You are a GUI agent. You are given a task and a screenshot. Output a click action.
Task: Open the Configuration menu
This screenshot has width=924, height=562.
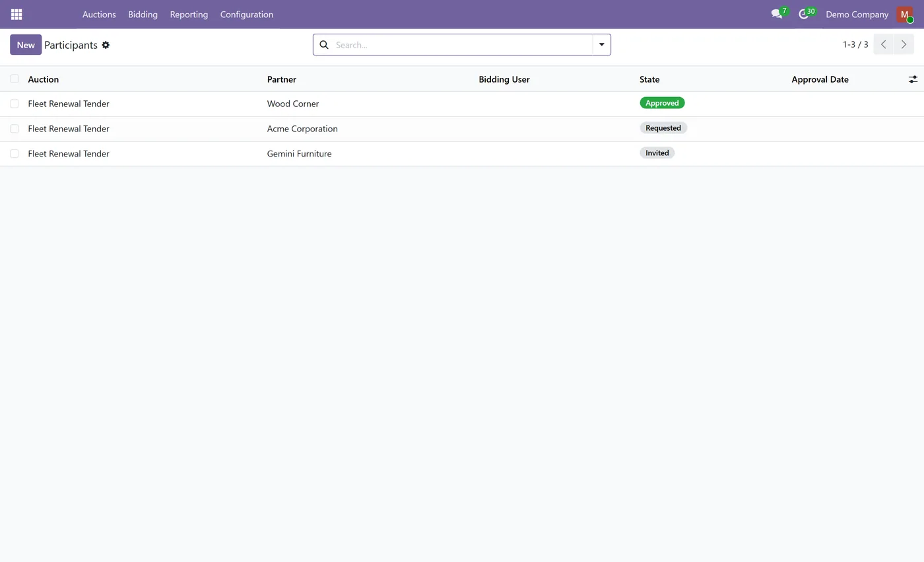[247, 14]
